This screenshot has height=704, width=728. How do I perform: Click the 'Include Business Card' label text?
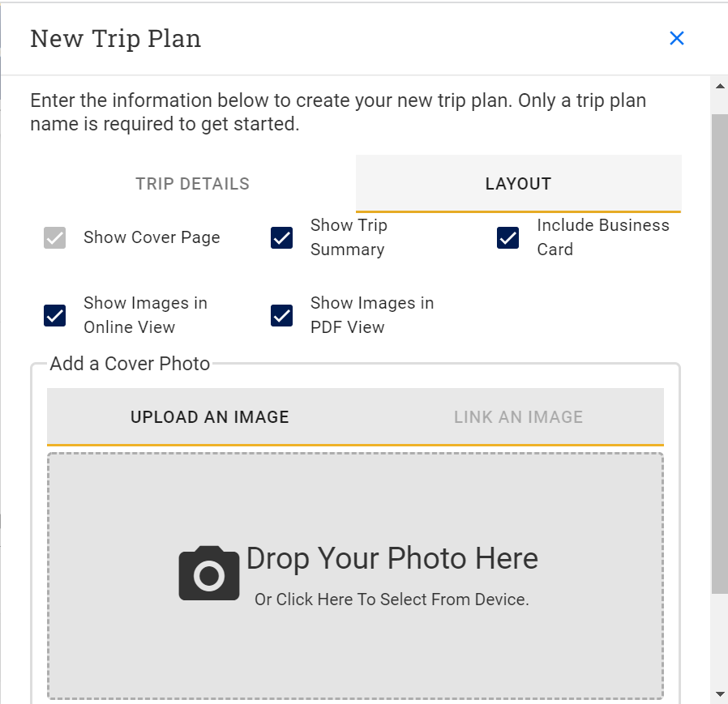point(602,237)
